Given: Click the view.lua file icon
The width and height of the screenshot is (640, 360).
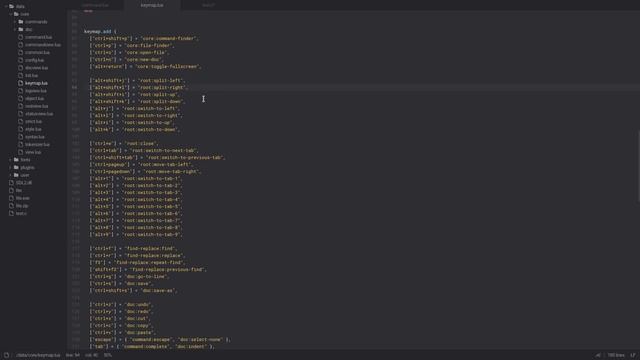Looking at the screenshot, I should [x=20, y=152].
